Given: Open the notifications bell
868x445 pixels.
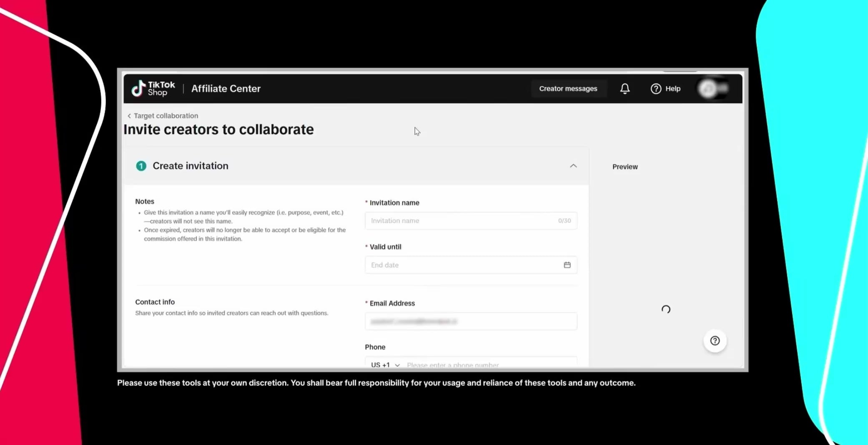Looking at the screenshot, I should 625,88.
